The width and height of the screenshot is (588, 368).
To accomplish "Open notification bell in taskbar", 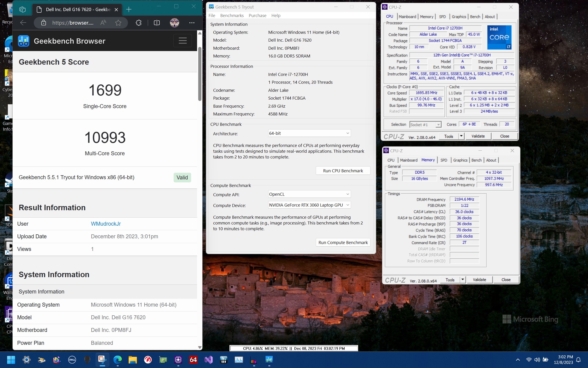I will (579, 359).
